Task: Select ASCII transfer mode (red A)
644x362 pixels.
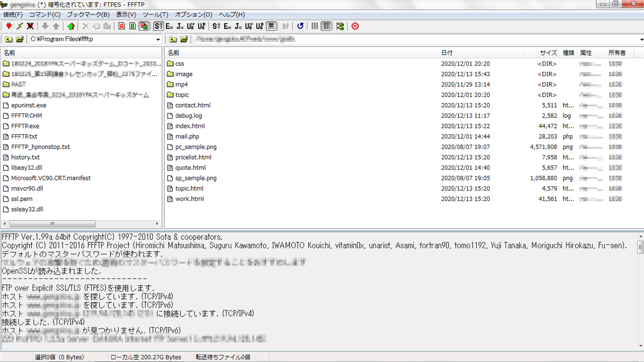Action: tap(122, 26)
